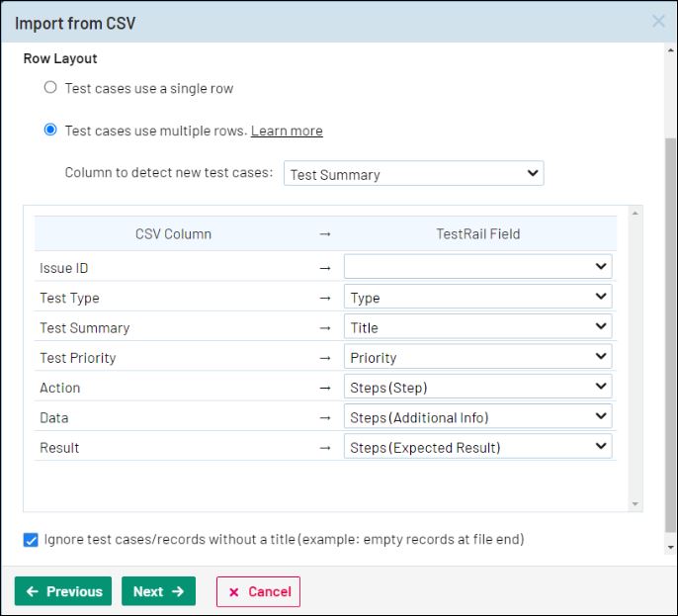
Task: Close the Import from CSV dialog
Action: click(x=658, y=21)
